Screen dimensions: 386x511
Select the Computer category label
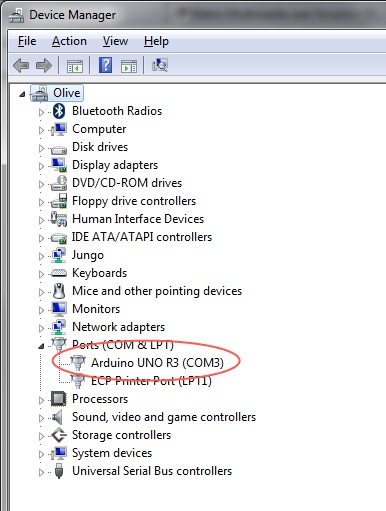coord(99,129)
